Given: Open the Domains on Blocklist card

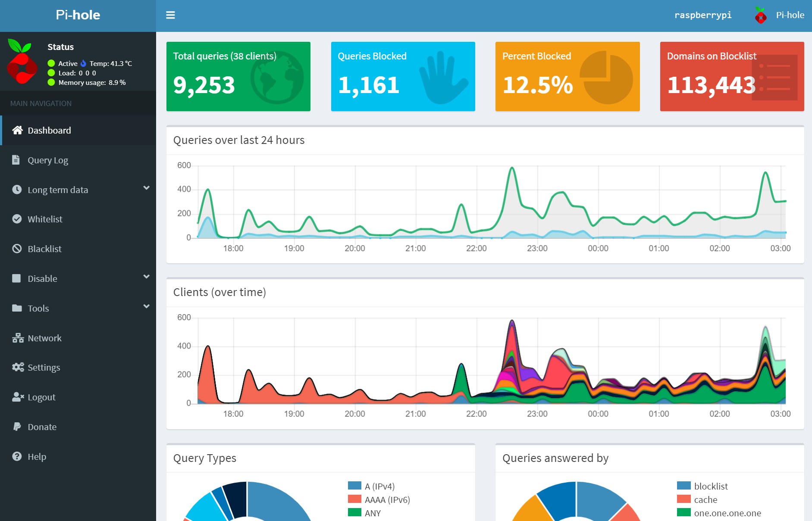Looking at the screenshot, I should click(x=732, y=76).
